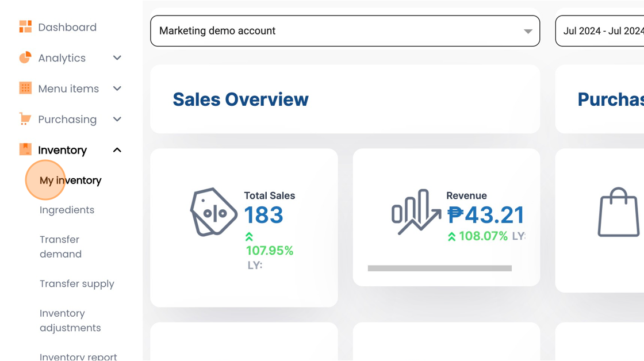This screenshot has width=644, height=361.
Task: Click the Analytics pie chart icon
Action: [25, 57]
